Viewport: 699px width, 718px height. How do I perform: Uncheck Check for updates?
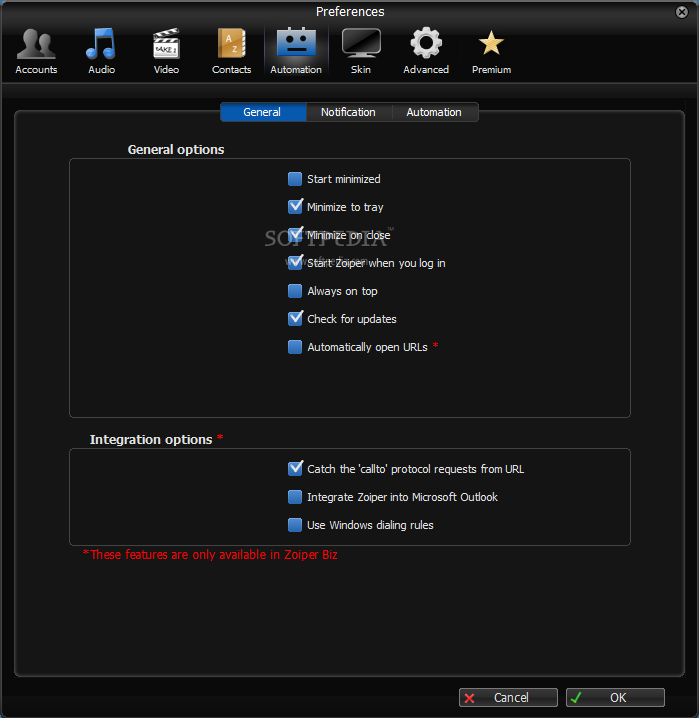(x=295, y=319)
